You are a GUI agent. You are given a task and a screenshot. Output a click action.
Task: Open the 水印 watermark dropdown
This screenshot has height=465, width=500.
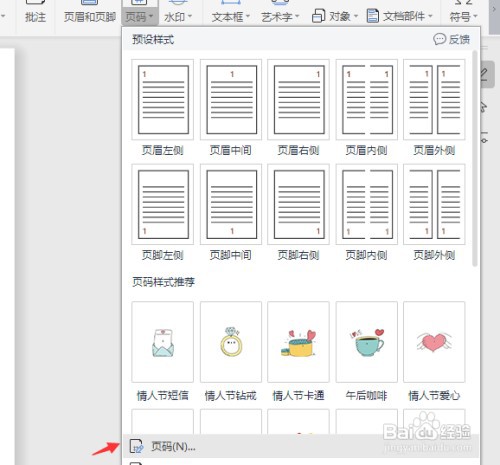pos(178,17)
